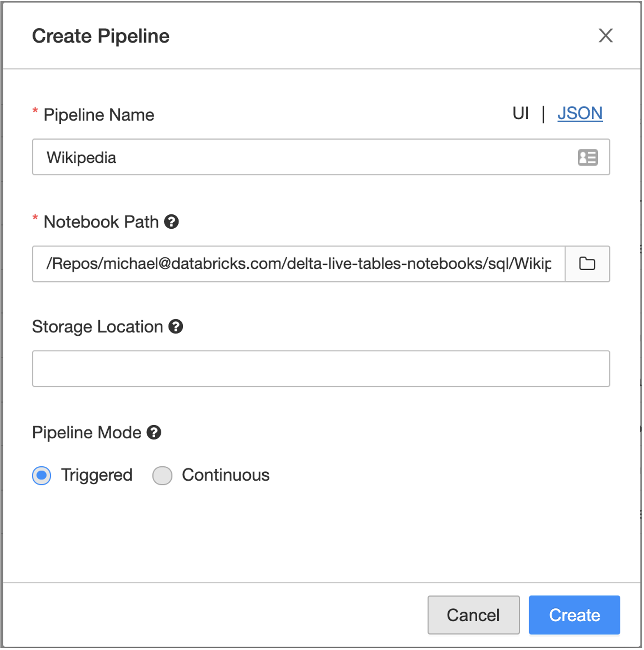Click the empty Storage Location field
Viewport: 644px width, 650px height.
pyautogui.click(x=321, y=369)
